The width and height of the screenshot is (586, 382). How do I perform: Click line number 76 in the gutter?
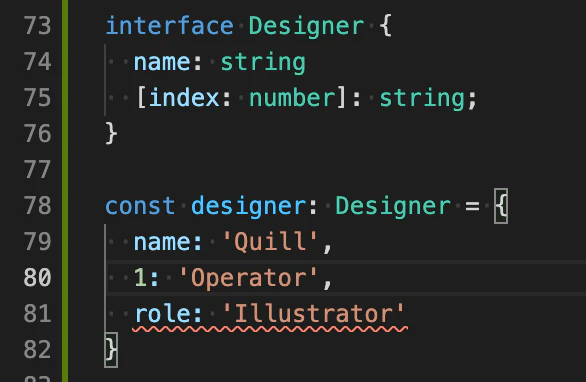pyautogui.click(x=37, y=133)
